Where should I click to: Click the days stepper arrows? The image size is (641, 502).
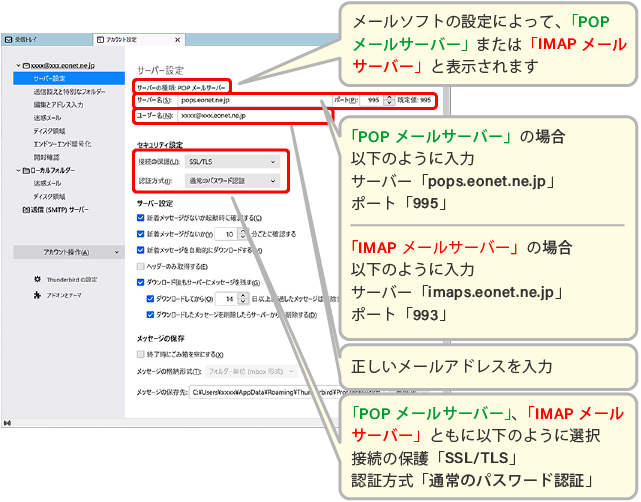[244, 299]
